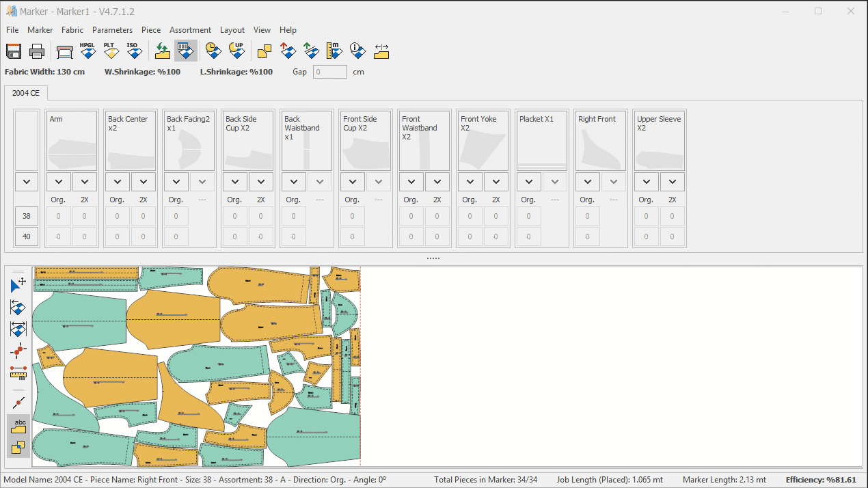868x488 pixels.
Task: Click the Save floppy disk icon
Action: point(14,51)
